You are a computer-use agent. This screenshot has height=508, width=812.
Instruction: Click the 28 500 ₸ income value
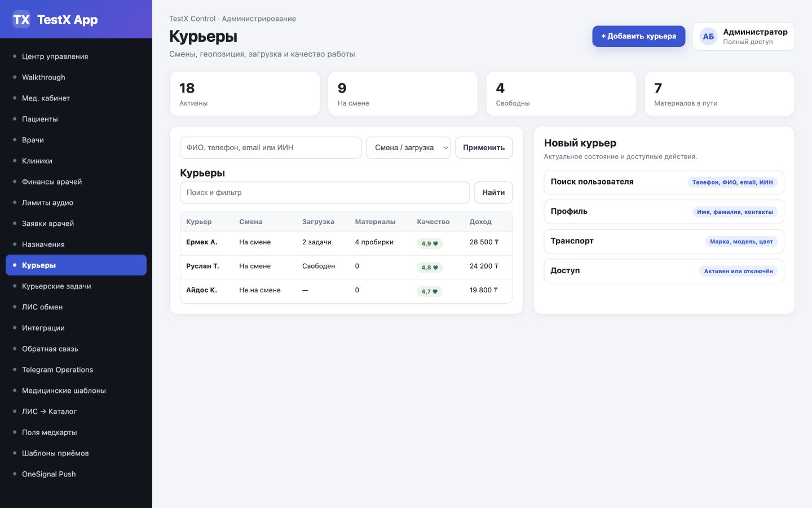[484, 242]
